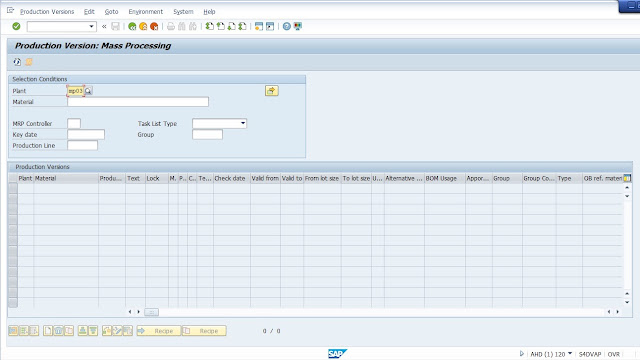Click the To lot size column header
The height and width of the screenshot is (360, 640).
tap(356, 178)
